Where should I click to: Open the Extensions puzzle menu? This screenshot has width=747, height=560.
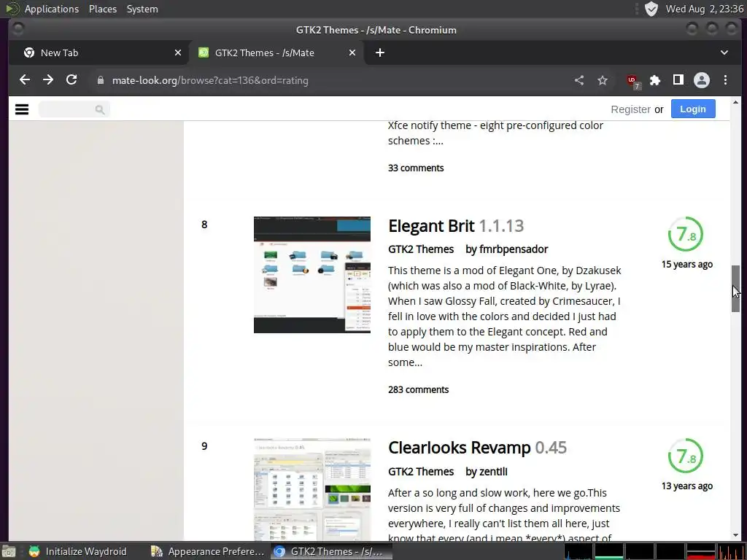(655, 80)
